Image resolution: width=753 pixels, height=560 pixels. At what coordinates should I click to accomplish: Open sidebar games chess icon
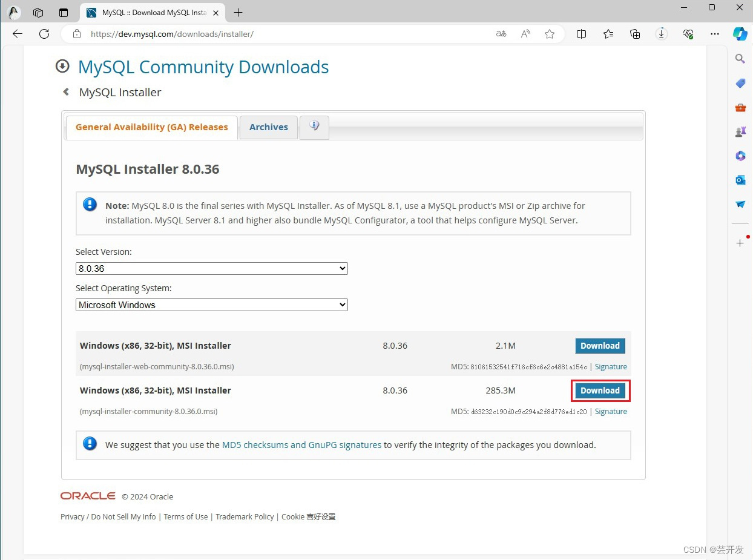click(740, 132)
